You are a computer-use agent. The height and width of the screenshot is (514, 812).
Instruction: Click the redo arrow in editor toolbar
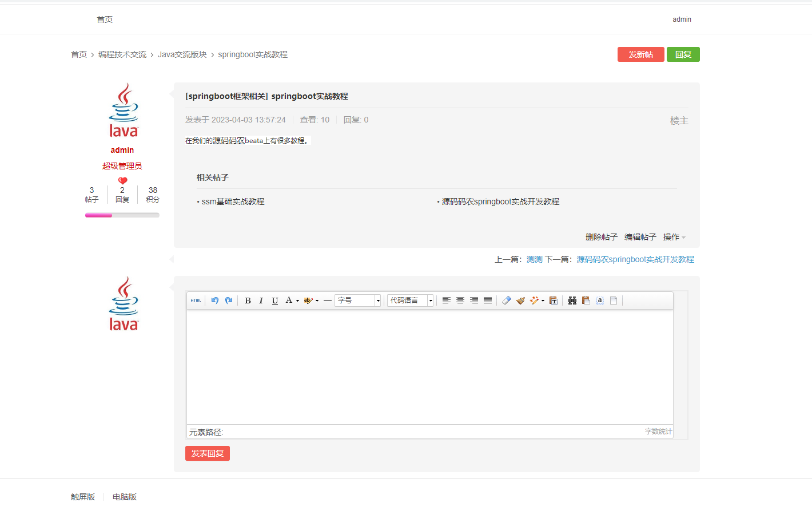click(x=229, y=301)
